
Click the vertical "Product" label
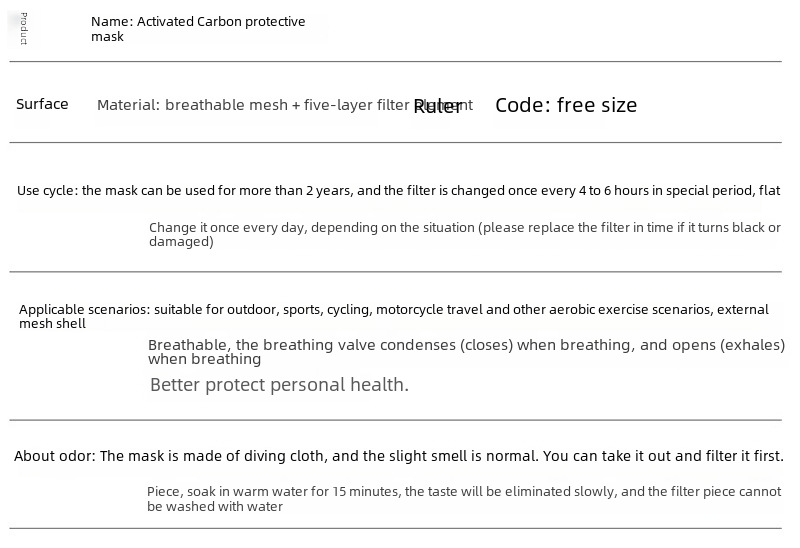click(23, 29)
